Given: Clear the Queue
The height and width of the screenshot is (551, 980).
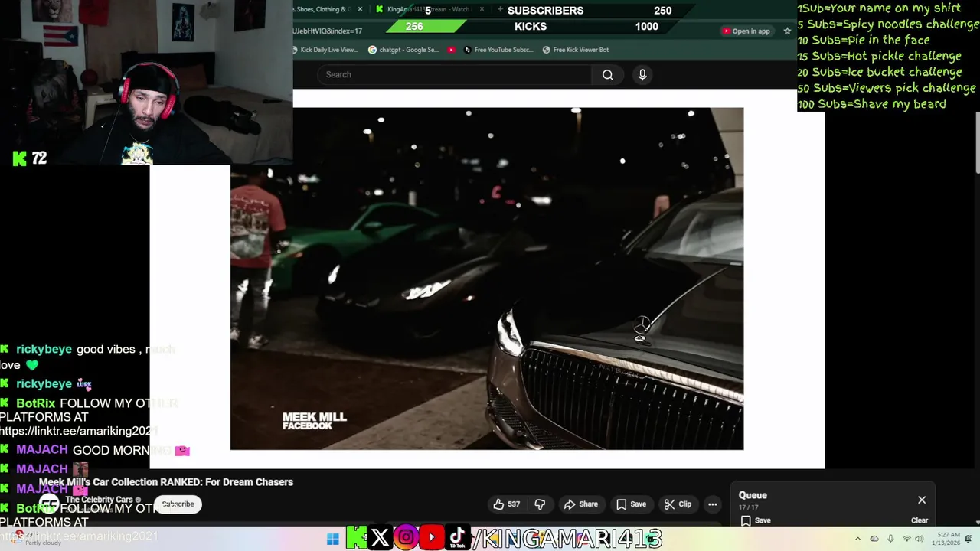Looking at the screenshot, I should [920, 520].
